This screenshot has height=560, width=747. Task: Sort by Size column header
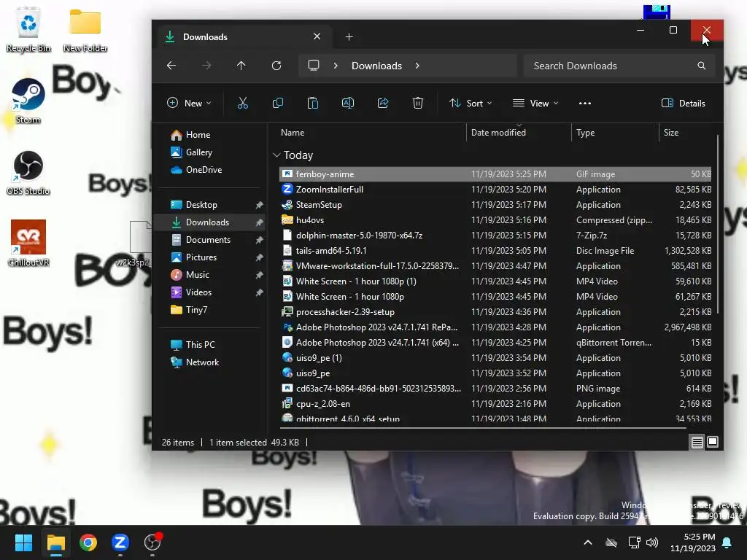click(687, 133)
